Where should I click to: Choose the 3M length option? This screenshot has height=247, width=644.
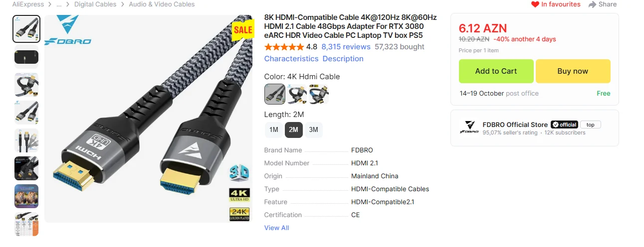[314, 130]
